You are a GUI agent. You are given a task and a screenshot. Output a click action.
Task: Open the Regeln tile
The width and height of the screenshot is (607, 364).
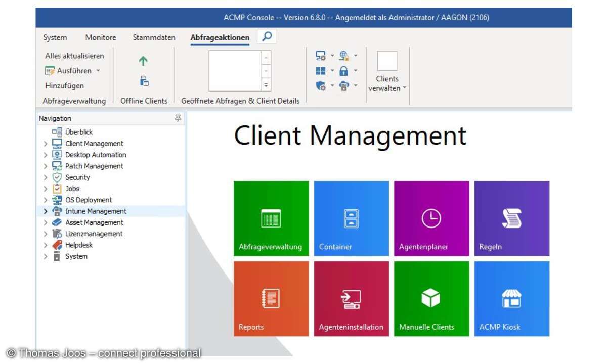tap(511, 217)
